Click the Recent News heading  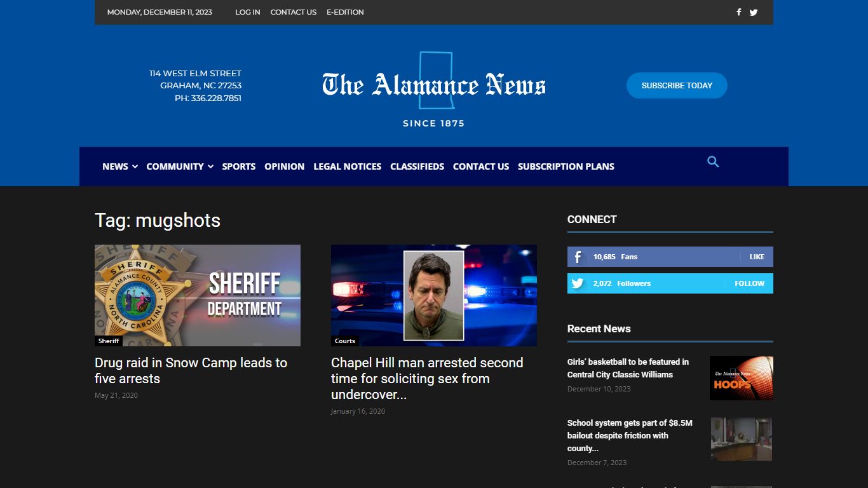(x=599, y=329)
